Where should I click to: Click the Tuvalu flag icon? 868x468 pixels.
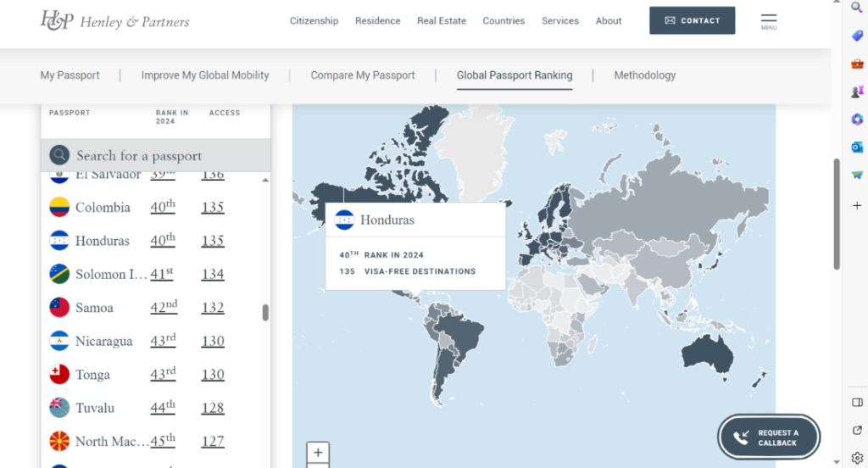click(x=59, y=408)
